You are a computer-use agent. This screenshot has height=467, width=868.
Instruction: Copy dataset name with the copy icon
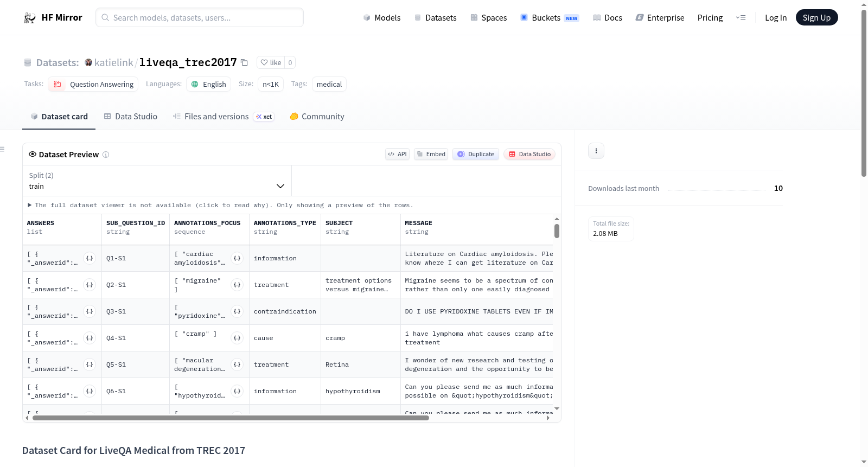245,62
